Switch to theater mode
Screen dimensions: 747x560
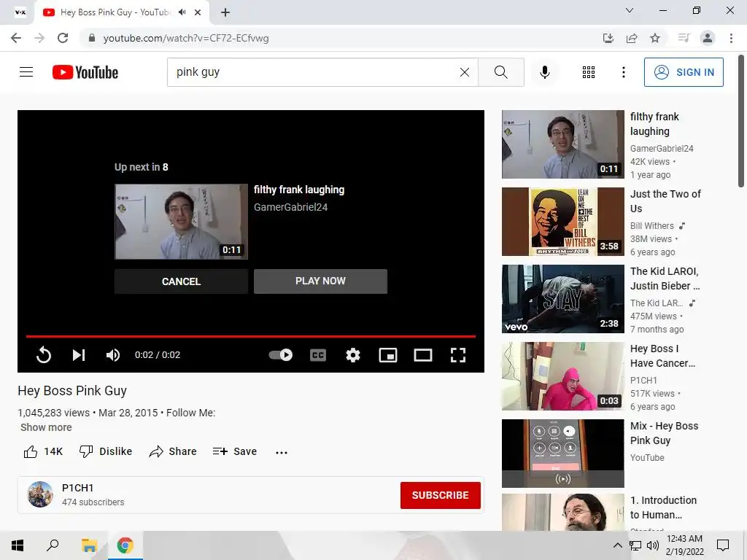click(x=423, y=355)
